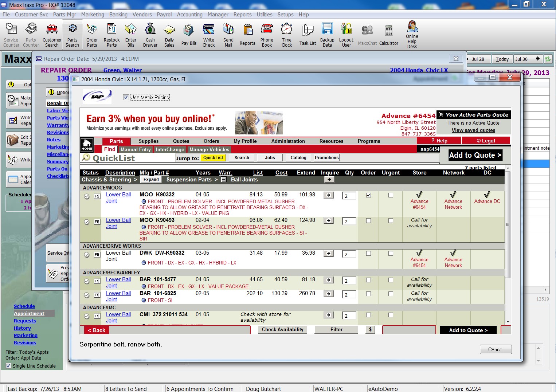Open the MaxxChat tool
The image size is (556, 392).
(x=367, y=35)
